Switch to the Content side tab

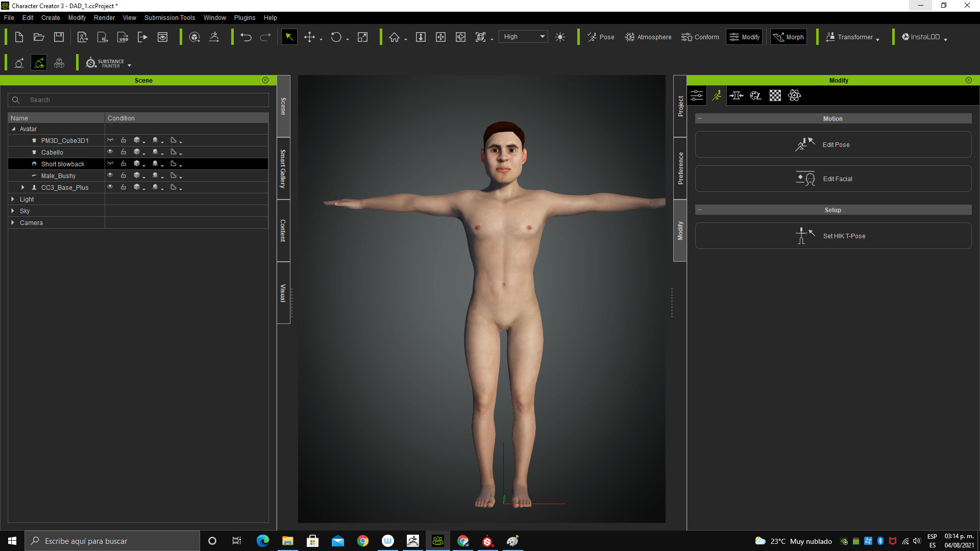coord(283,231)
